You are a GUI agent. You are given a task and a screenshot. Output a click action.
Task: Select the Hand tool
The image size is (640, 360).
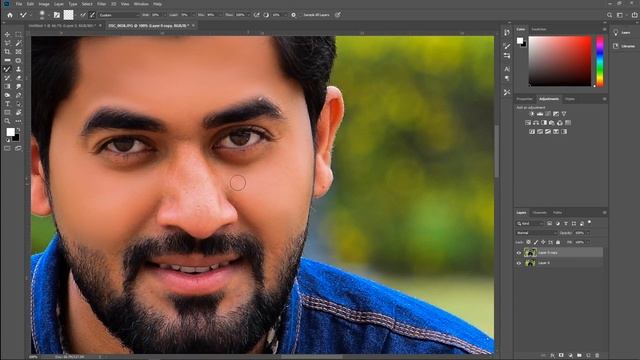click(18, 112)
